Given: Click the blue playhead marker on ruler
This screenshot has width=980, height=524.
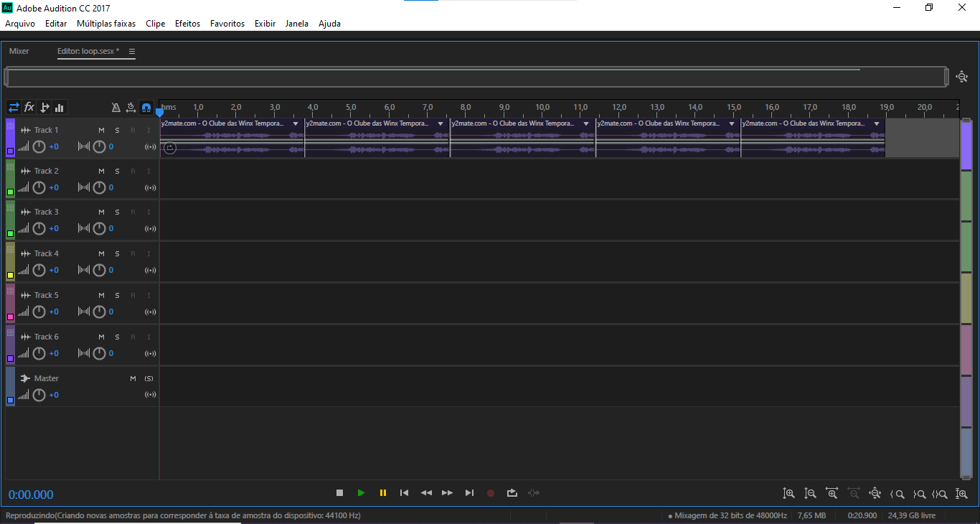Looking at the screenshot, I should click(x=159, y=111).
